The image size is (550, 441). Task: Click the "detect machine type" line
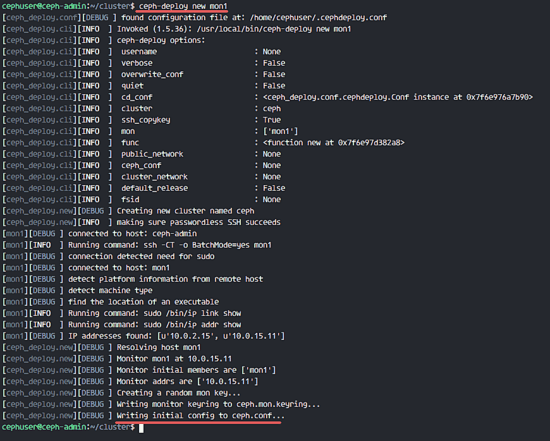click(x=110, y=290)
